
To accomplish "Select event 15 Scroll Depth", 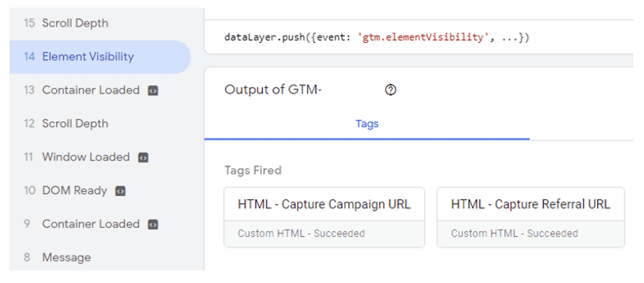I will click(75, 23).
